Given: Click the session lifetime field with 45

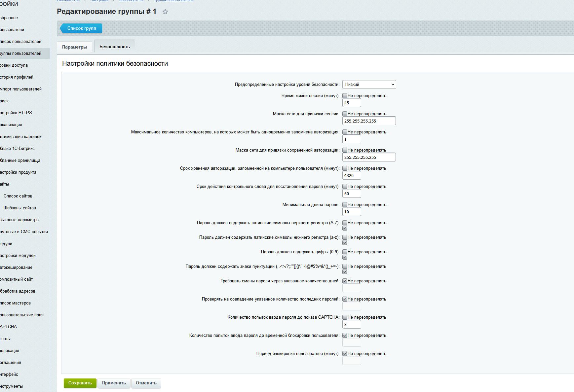Looking at the screenshot, I should tap(352, 103).
